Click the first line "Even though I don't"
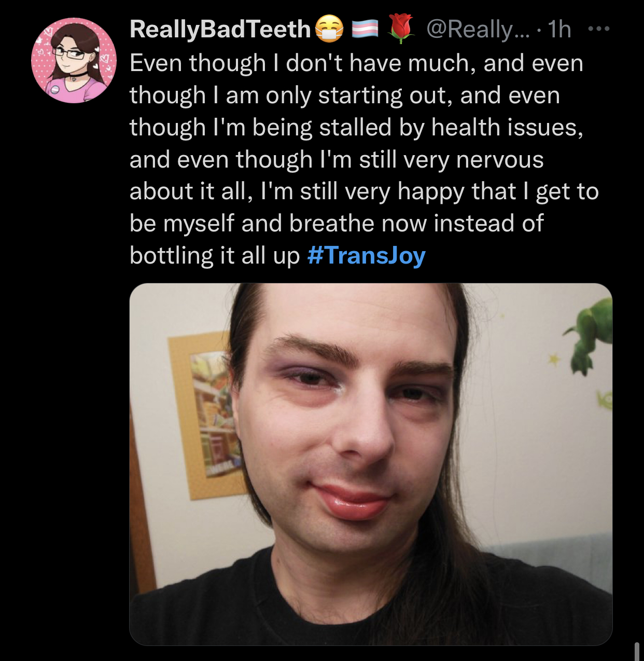Screen dimensions: 644x661 pos(236,63)
